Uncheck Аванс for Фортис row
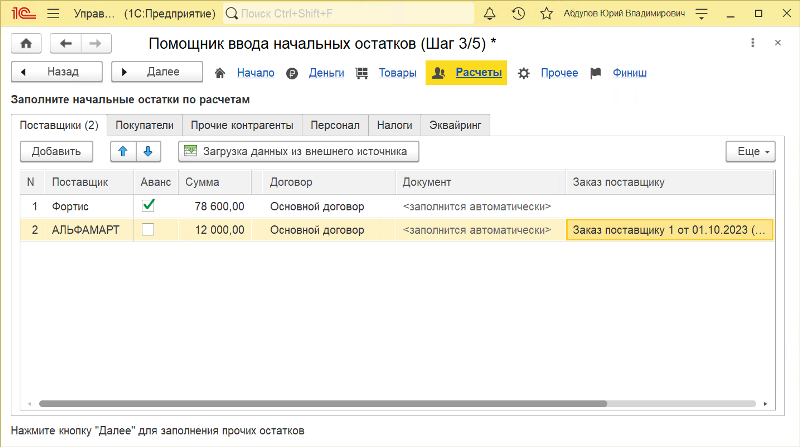The image size is (800, 447). point(148,206)
